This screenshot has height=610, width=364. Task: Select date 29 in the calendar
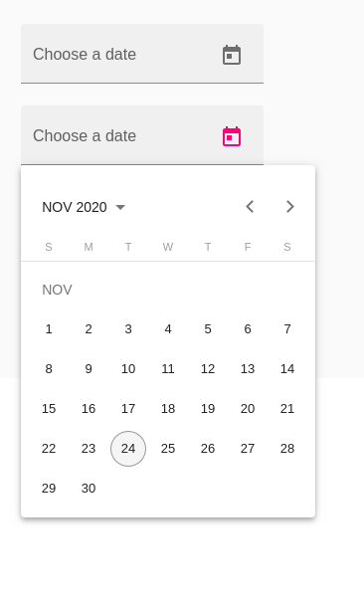click(49, 489)
